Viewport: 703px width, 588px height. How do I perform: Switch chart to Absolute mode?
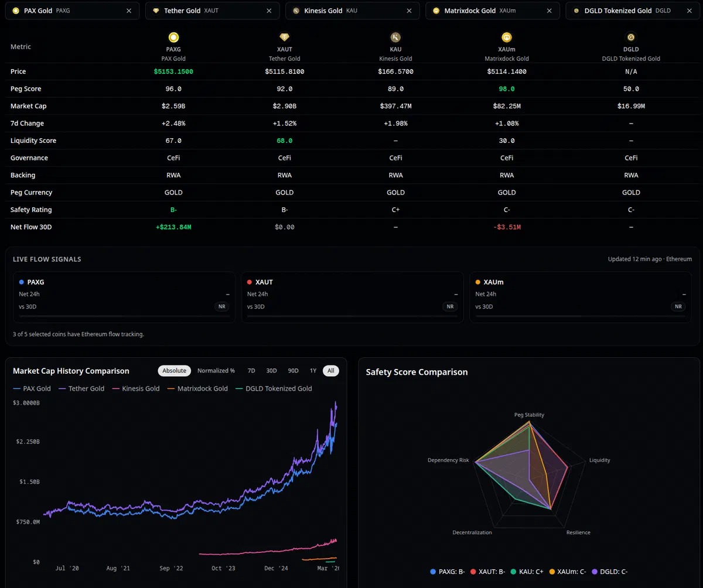click(x=175, y=371)
